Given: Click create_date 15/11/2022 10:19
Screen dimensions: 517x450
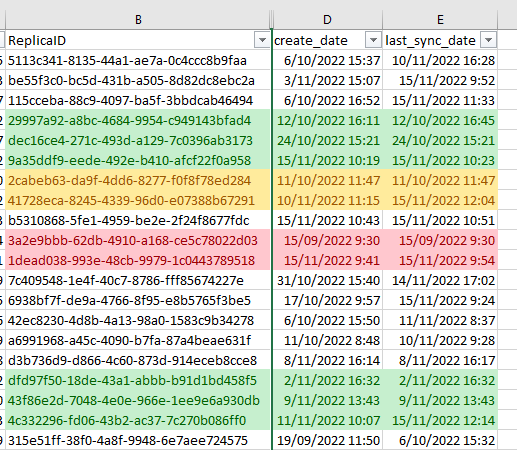Looking at the screenshot, I should 327,160.
